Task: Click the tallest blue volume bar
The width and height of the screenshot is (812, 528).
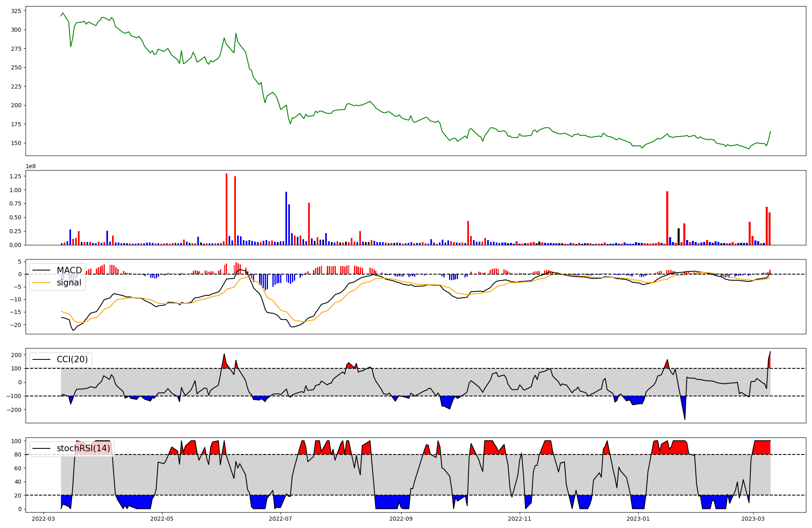Action: pos(286,218)
